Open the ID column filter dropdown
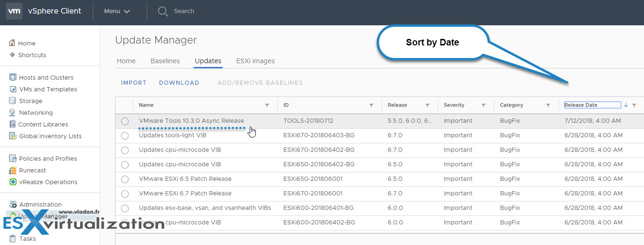 pos(371,105)
